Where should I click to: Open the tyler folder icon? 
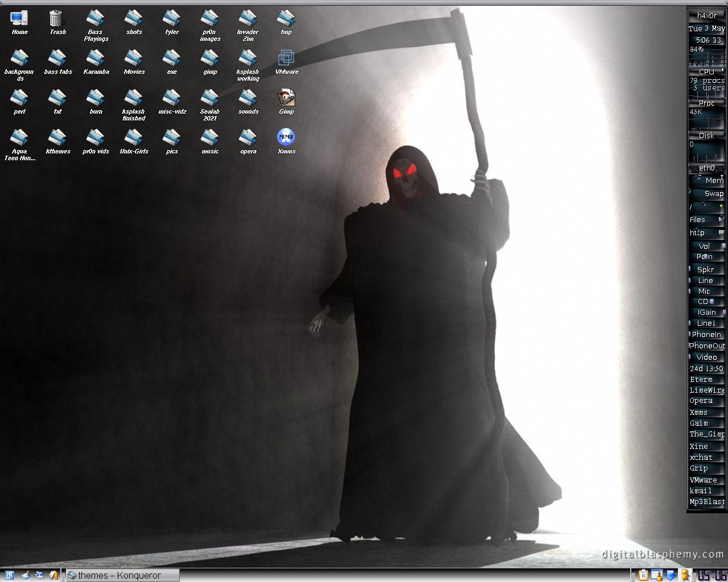click(172, 23)
